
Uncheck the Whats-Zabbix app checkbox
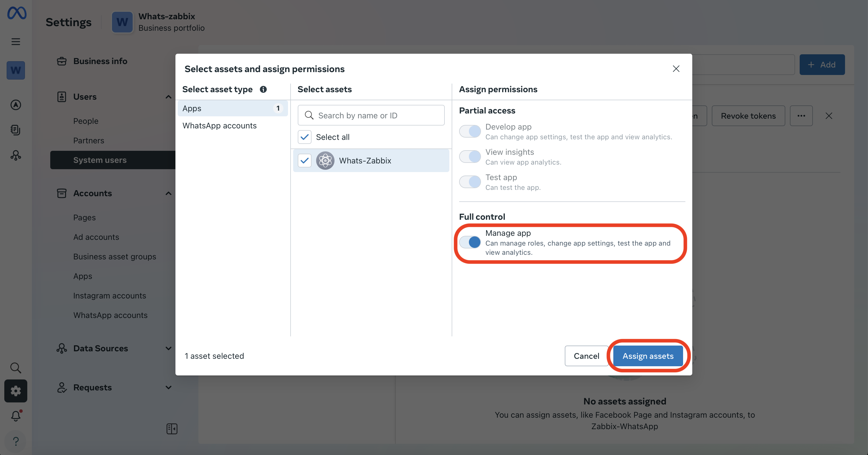click(x=304, y=161)
